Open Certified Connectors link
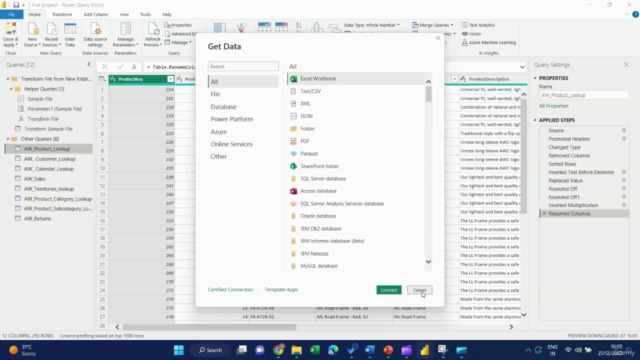Viewport: 640px width, 360px height. point(230,289)
